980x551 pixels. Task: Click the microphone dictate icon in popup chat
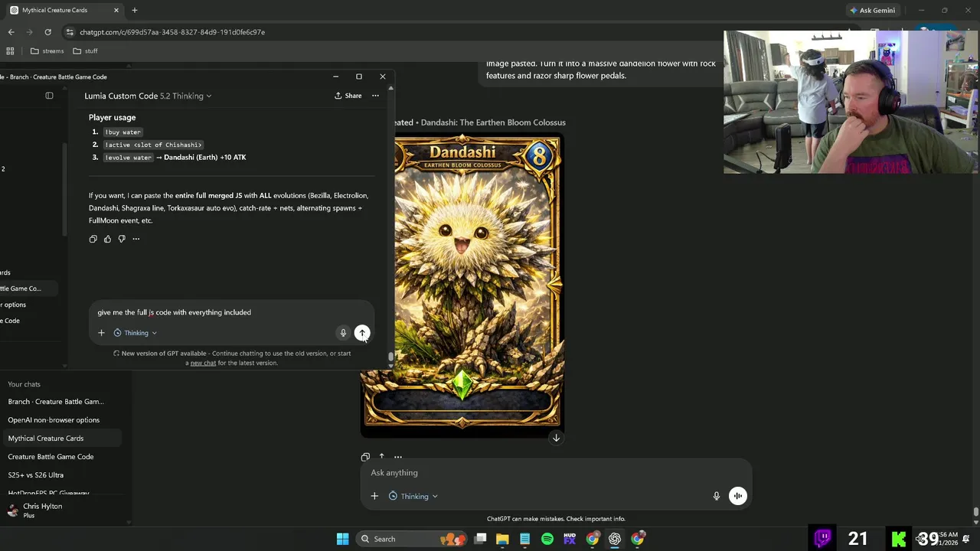[x=343, y=333]
